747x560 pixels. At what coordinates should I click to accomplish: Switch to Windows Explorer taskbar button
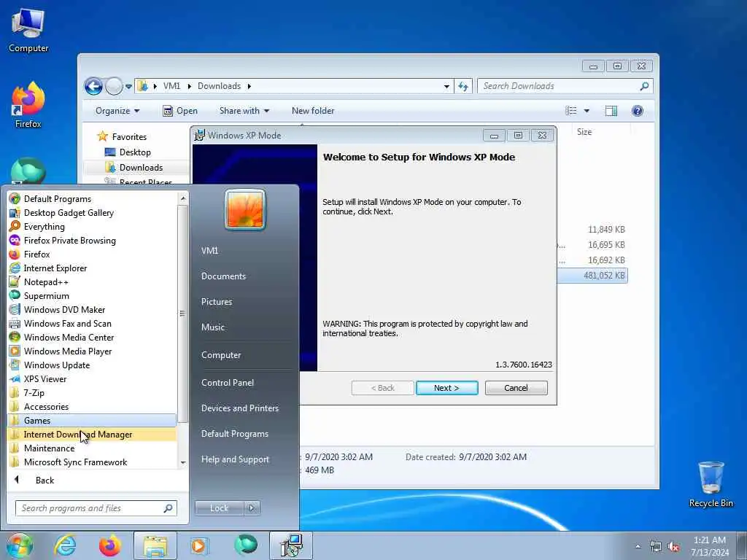[x=155, y=545]
